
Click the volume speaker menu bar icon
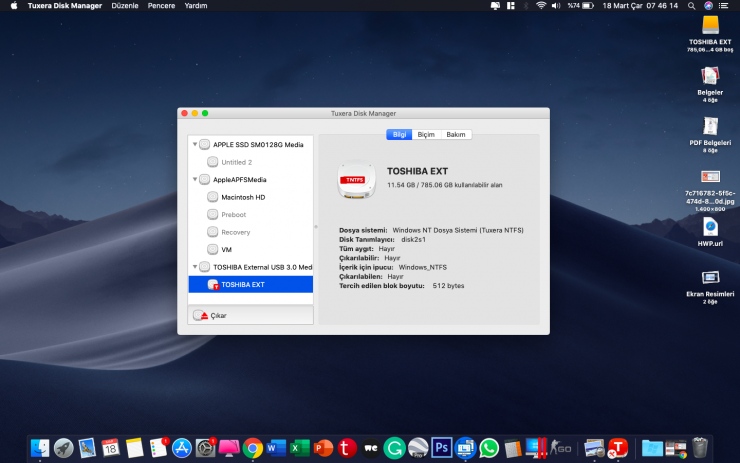(x=556, y=6)
